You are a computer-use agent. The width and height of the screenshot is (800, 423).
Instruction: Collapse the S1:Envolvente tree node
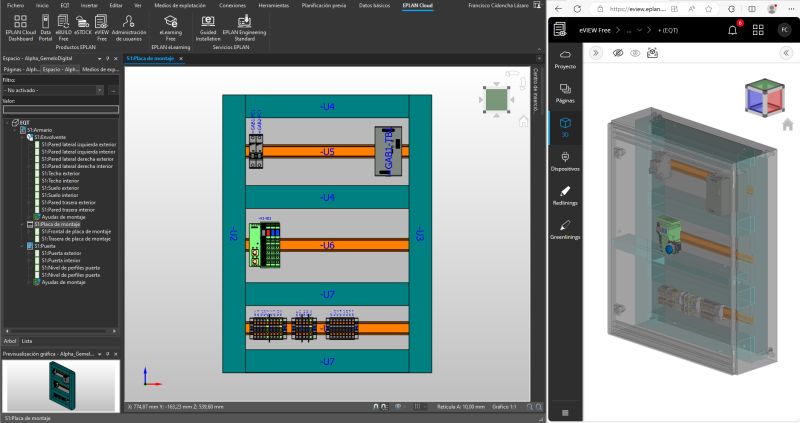[x=22, y=136]
